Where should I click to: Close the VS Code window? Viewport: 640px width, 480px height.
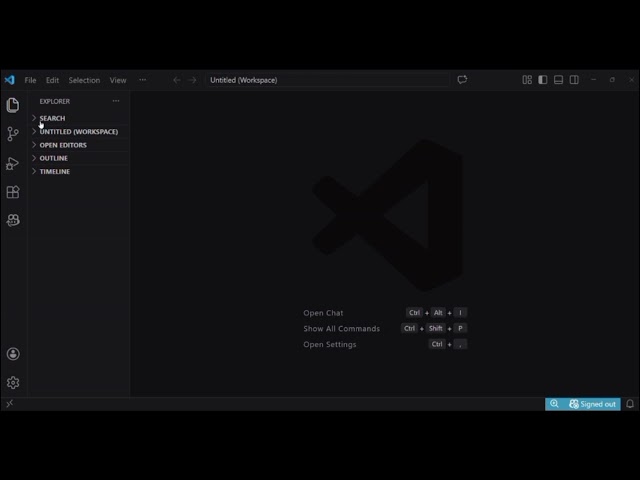[631, 80]
